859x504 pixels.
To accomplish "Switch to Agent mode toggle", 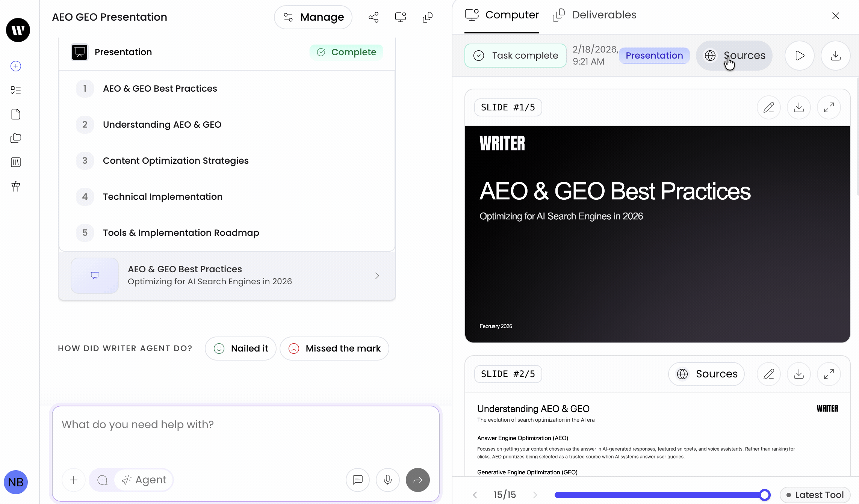I will point(144,480).
